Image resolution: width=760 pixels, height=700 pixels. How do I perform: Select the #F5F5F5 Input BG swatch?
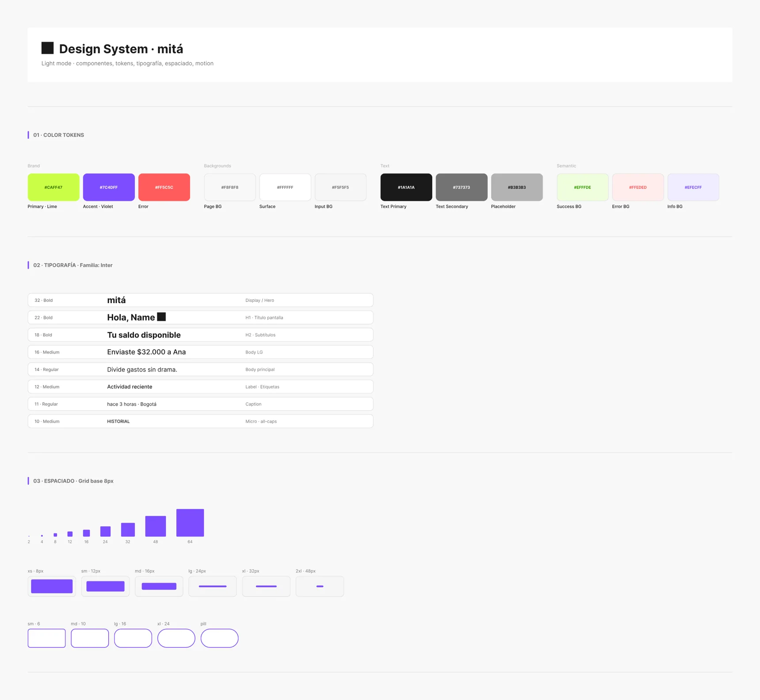(x=340, y=187)
